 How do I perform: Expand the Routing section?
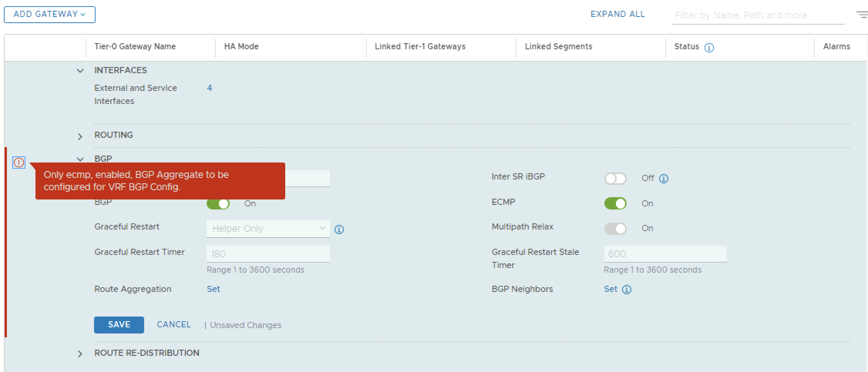point(80,136)
